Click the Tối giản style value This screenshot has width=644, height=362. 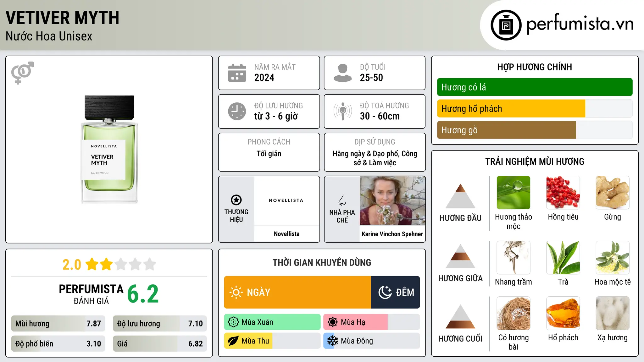[269, 154]
